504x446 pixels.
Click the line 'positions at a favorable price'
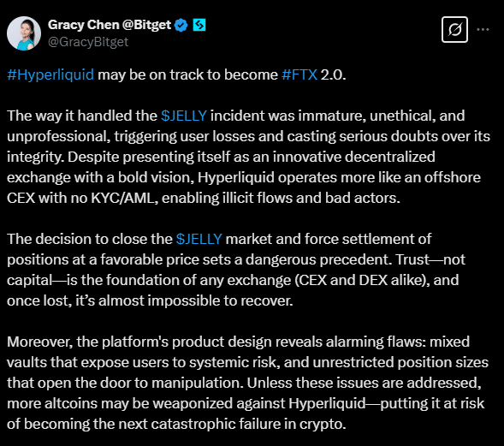click(x=236, y=259)
